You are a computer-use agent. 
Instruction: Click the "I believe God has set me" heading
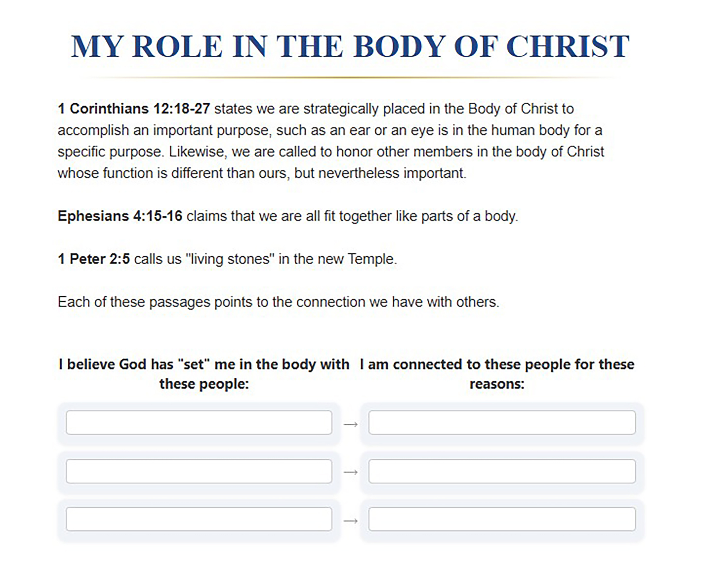[x=204, y=374]
